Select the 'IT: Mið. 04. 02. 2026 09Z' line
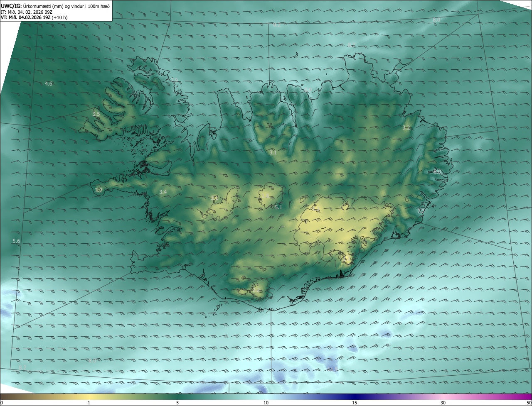Viewport: 532px width, 406px height. pyautogui.click(x=27, y=12)
